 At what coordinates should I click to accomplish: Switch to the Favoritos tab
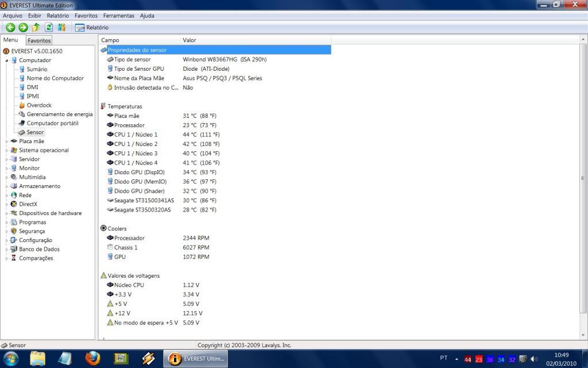(x=39, y=40)
